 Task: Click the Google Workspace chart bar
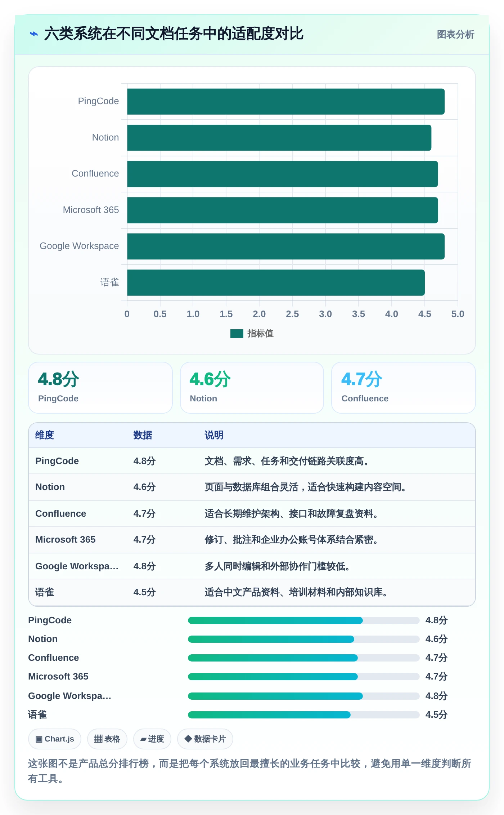pyautogui.click(x=286, y=246)
